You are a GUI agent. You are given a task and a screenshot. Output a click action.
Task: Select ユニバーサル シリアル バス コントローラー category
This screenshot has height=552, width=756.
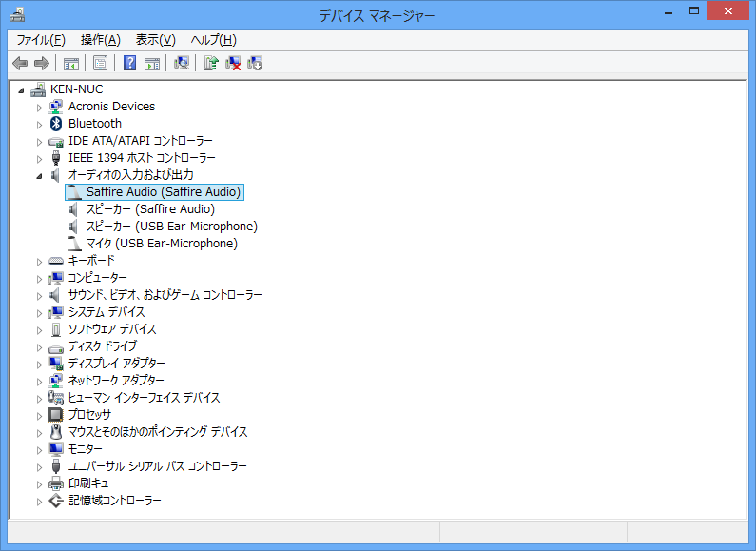157,466
